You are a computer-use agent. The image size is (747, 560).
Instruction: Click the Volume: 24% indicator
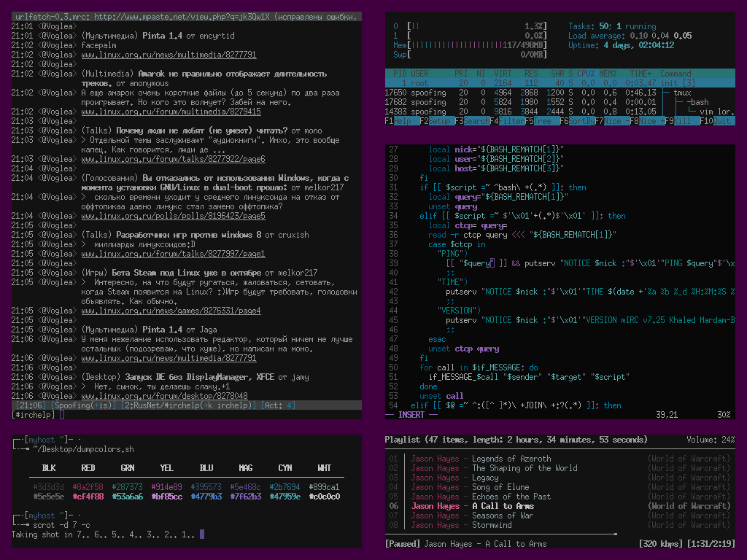point(711,440)
